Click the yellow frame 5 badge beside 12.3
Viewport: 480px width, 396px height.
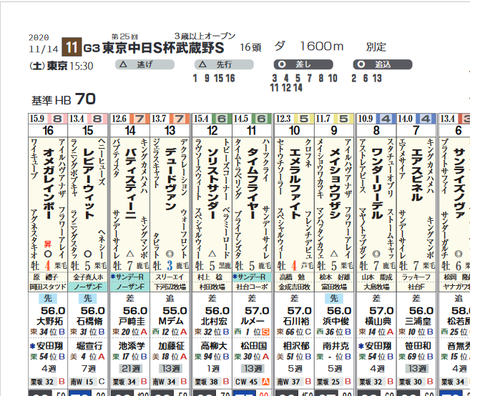[x=303, y=119]
